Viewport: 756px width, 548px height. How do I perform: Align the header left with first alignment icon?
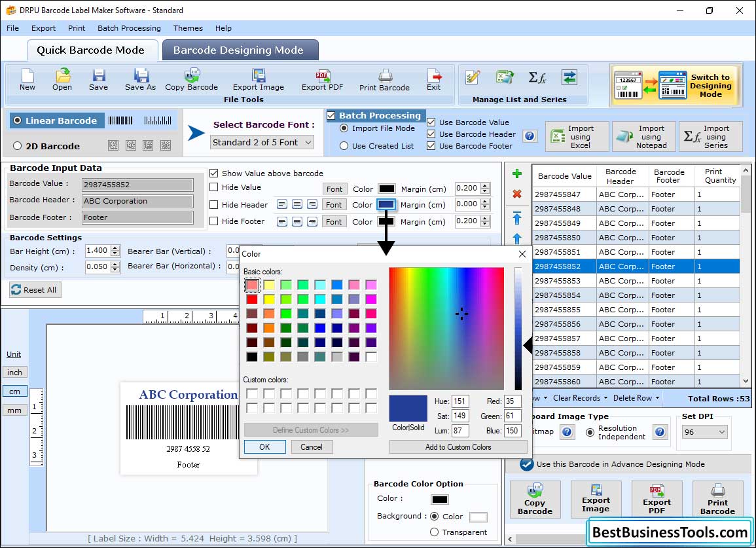(282, 204)
